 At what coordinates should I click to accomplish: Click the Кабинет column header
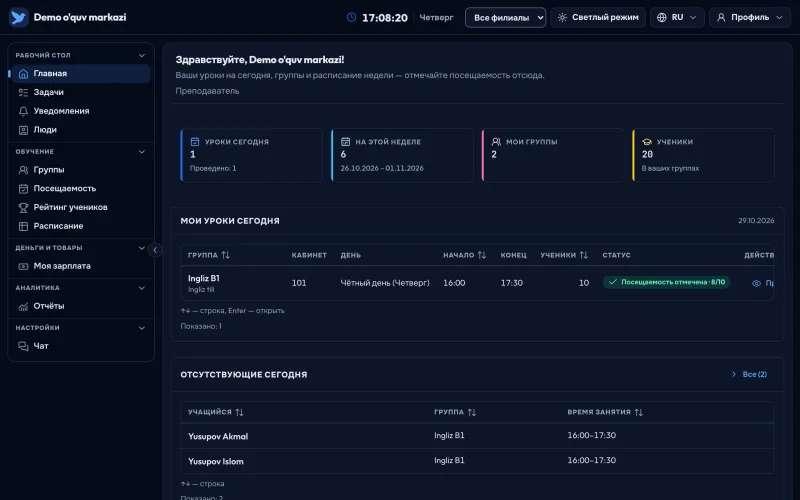click(309, 255)
